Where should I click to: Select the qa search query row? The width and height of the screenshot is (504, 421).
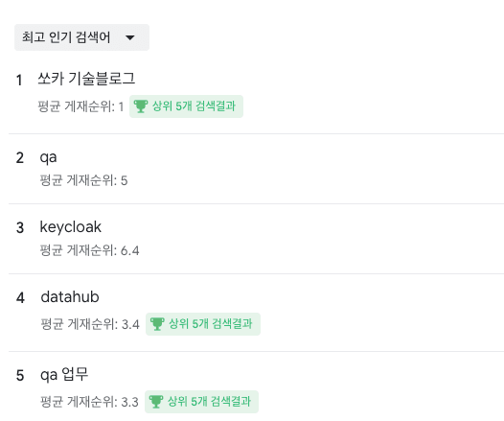click(256, 169)
